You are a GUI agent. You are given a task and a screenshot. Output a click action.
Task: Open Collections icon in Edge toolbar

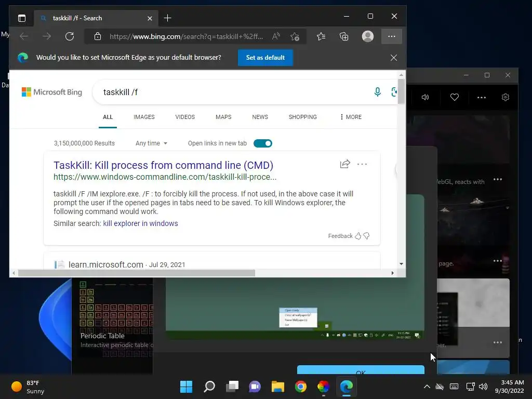pyautogui.click(x=344, y=36)
